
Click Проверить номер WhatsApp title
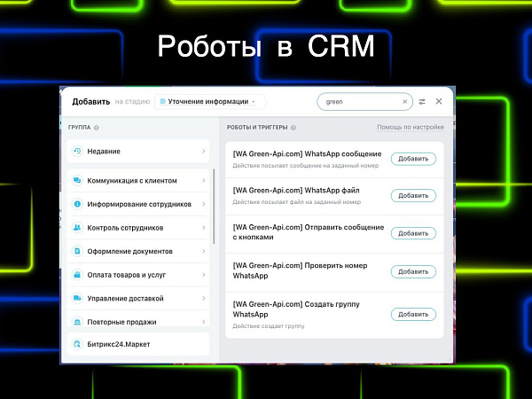coord(300,270)
